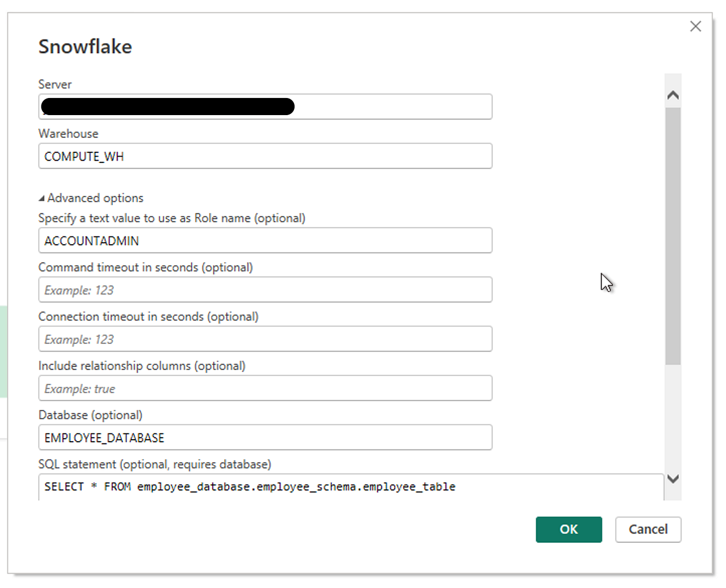Click the vertical scrollbar thumb
The width and height of the screenshot is (726, 588).
pos(673,236)
